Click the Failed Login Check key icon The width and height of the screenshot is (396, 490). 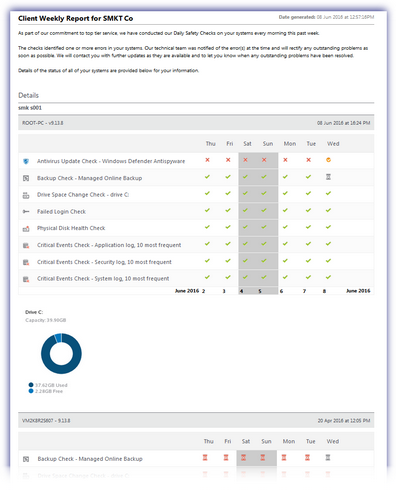[x=26, y=212]
